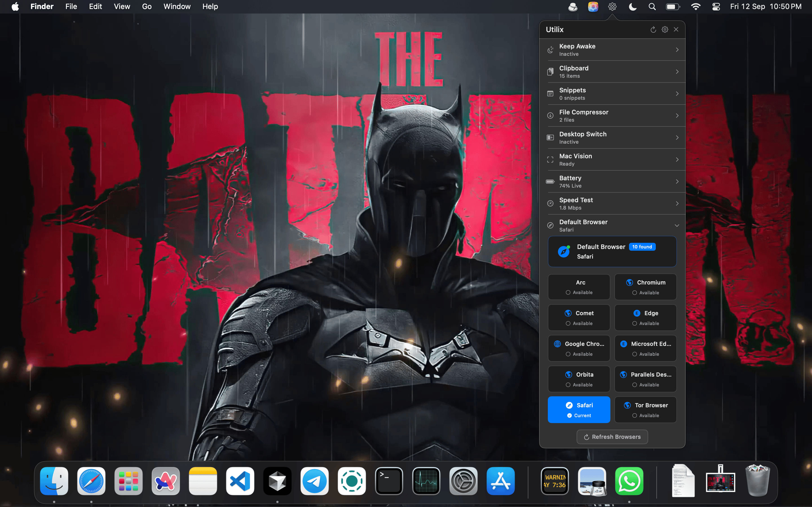This screenshot has height=507, width=812.
Task: Click the Refresh Browsers button
Action: pos(612,437)
